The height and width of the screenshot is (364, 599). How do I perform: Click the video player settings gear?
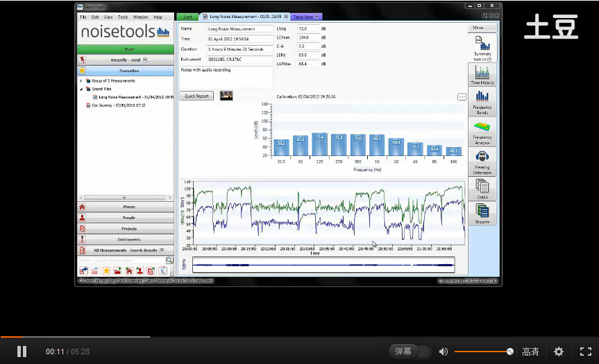(x=559, y=352)
